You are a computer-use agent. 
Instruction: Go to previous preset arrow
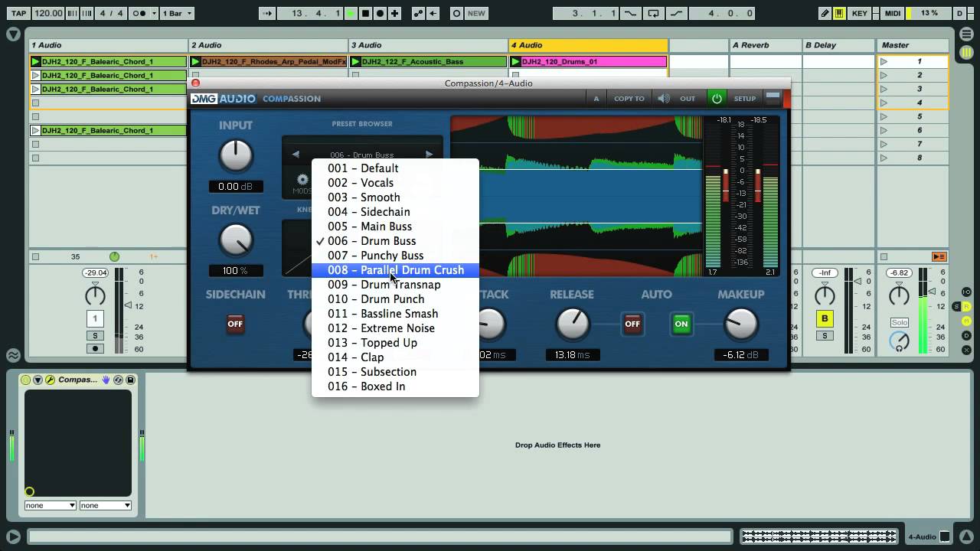(x=296, y=155)
